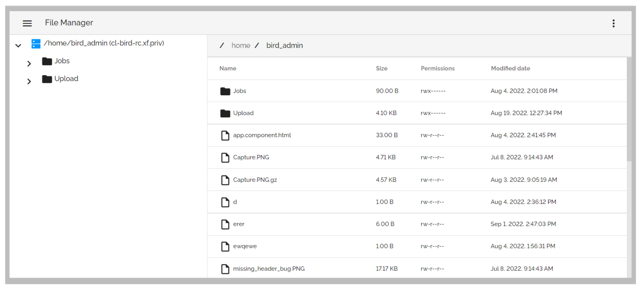644x289 pixels.
Task: Click the Jobs folder icon in the tree
Action: tap(47, 61)
